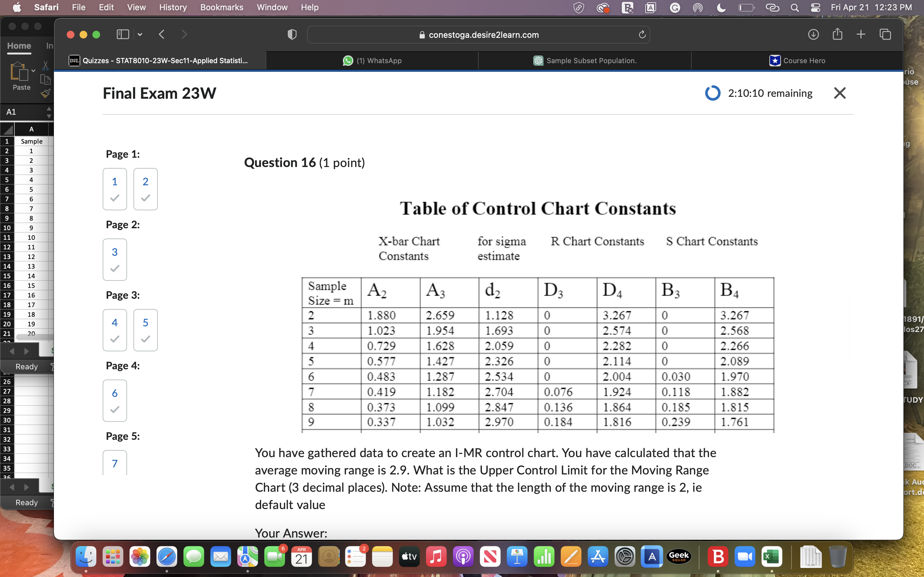Click the Safari sidebar toggle icon
The height and width of the screenshot is (577, 924).
click(123, 35)
